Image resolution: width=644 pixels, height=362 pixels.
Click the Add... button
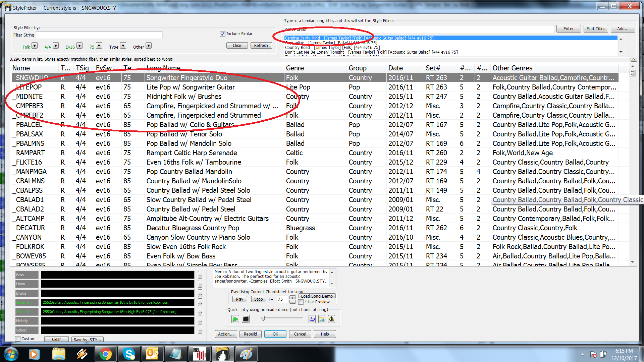coord(623,29)
